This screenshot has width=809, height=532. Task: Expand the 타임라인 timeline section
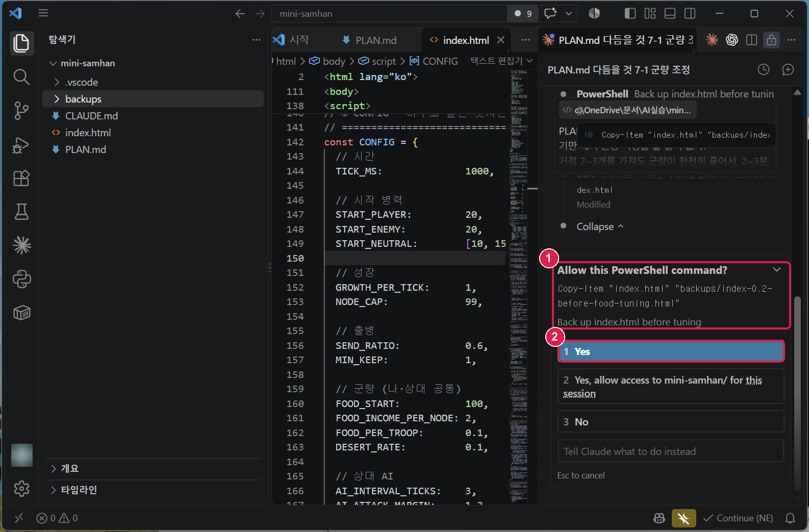point(53,490)
